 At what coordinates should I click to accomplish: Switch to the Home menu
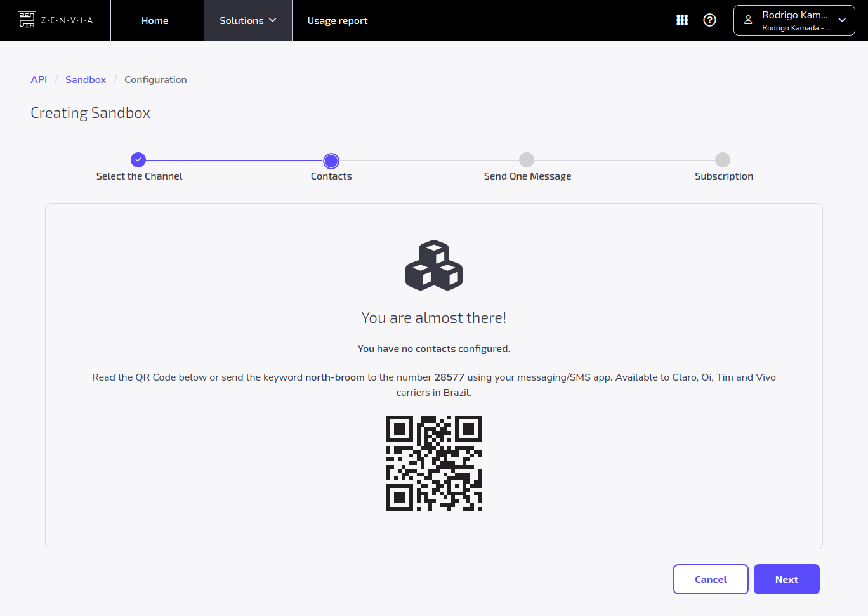155,20
